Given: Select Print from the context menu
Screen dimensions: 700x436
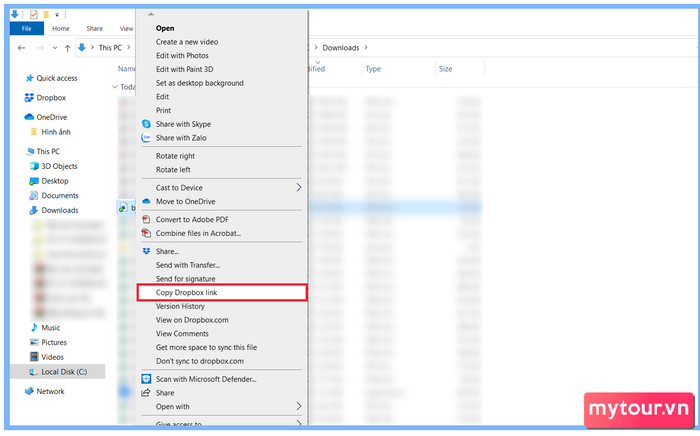Looking at the screenshot, I should pyautogui.click(x=163, y=111).
